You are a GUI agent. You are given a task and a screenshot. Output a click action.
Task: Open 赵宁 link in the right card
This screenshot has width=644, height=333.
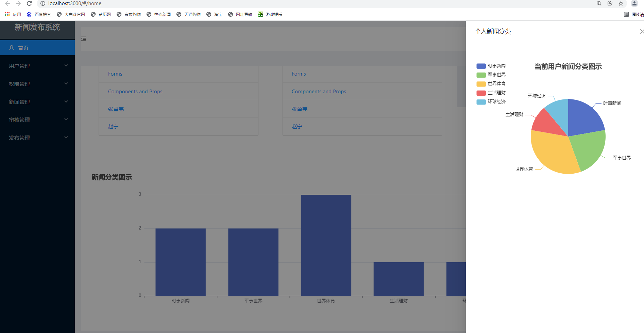click(x=297, y=127)
